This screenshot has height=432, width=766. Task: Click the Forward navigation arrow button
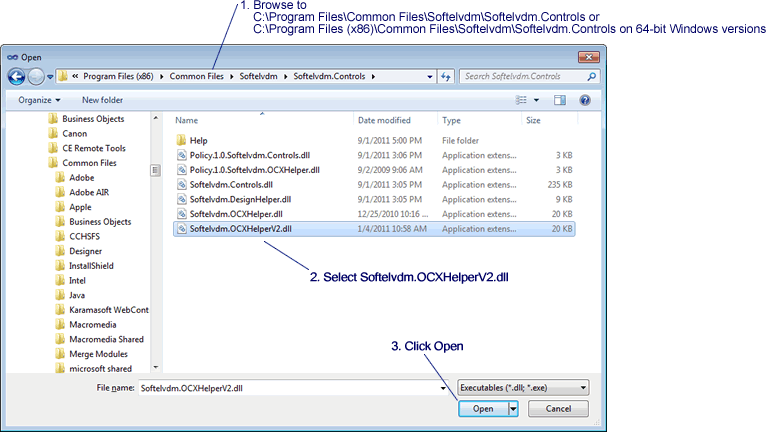coord(37,76)
